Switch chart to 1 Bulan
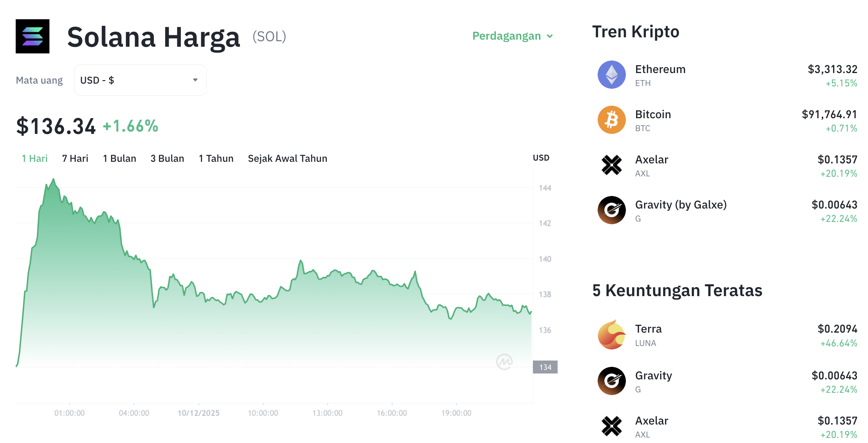 click(x=119, y=159)
